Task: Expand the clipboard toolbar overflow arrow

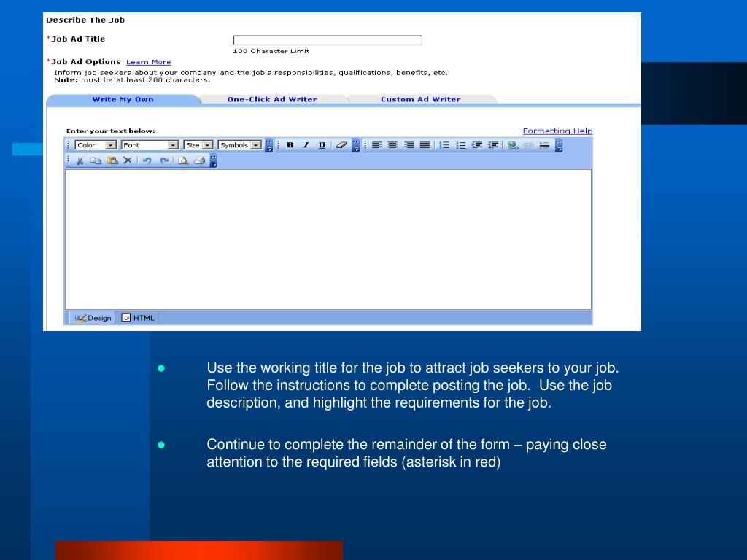Action: click(214, 161)
